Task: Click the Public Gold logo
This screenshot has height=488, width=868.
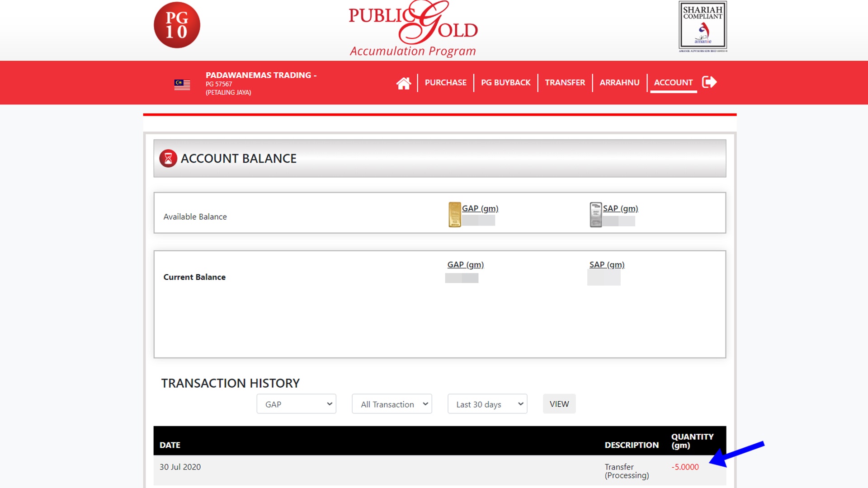Action: coord(413,28)
